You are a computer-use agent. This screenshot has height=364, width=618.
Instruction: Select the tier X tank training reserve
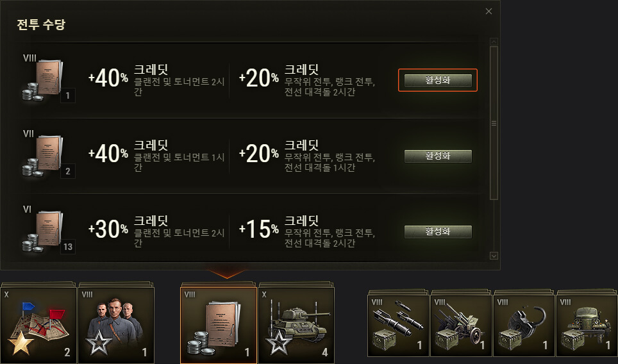coord(296,325)
